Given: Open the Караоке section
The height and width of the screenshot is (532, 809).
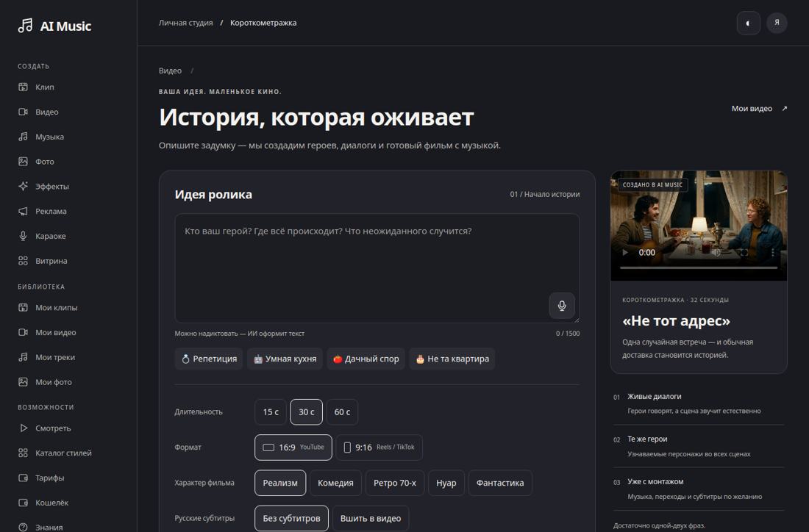Looking at the screenshot, I should pyautogui.click(x=43, y=236).
